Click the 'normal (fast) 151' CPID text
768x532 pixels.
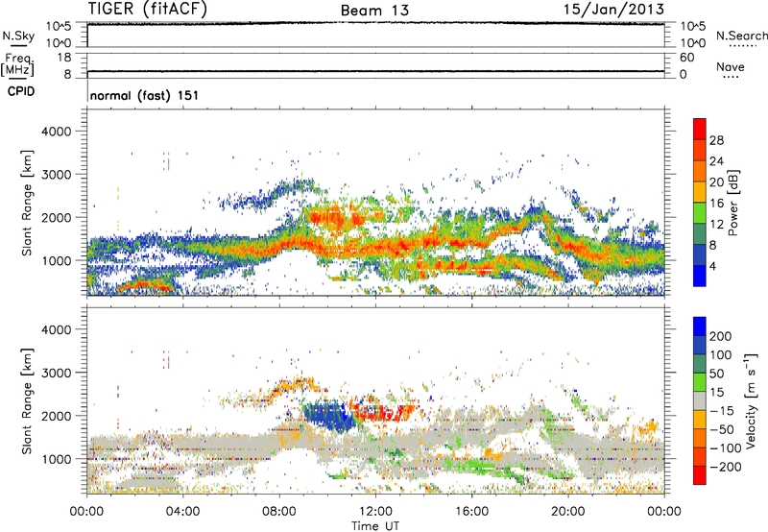click(x=145, y=95)
